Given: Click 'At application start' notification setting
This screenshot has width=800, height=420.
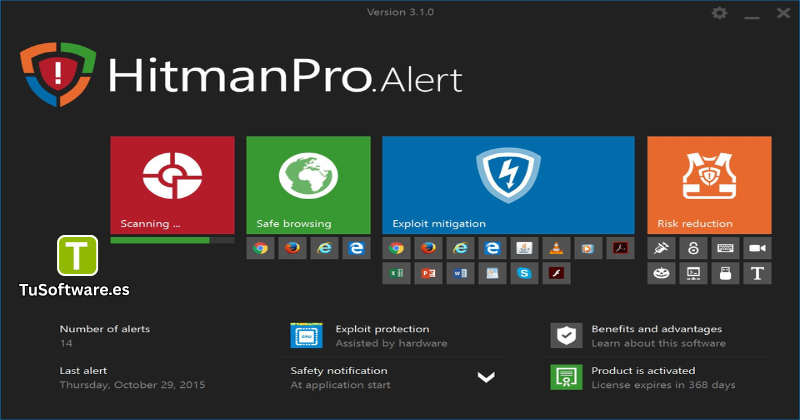Looking at the screenshot, I should [340, 385].
